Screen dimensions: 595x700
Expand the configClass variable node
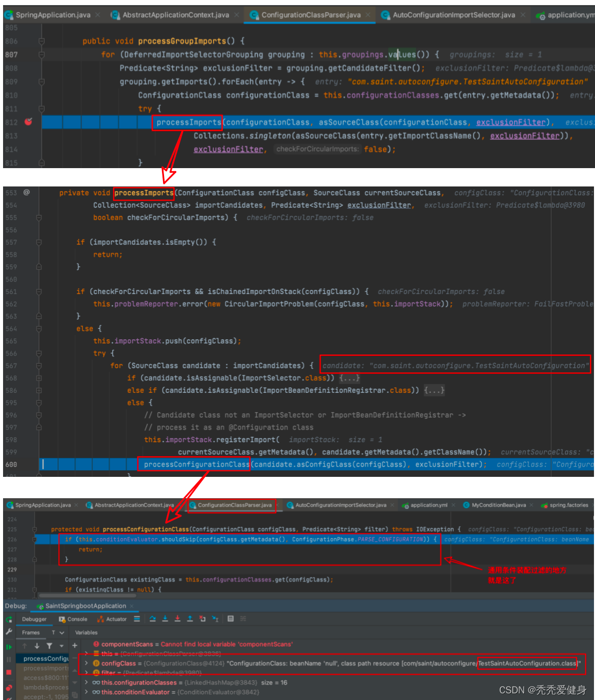point(86,663)
